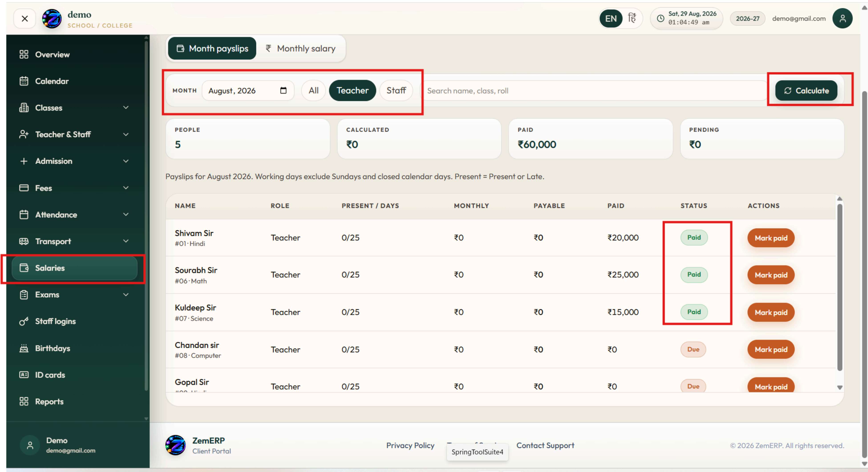
Task: Open the Staff logins menu item
Action: click(74, 321)
